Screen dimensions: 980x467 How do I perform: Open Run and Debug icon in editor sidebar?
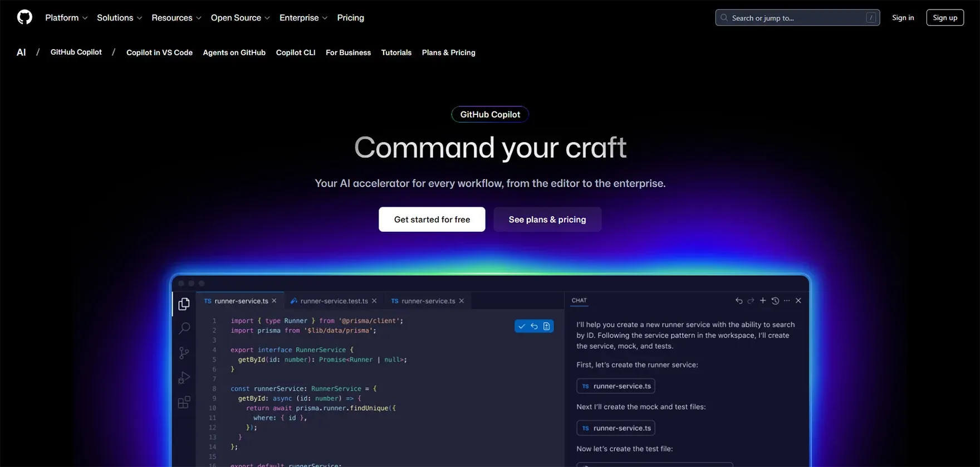point(184,377)
